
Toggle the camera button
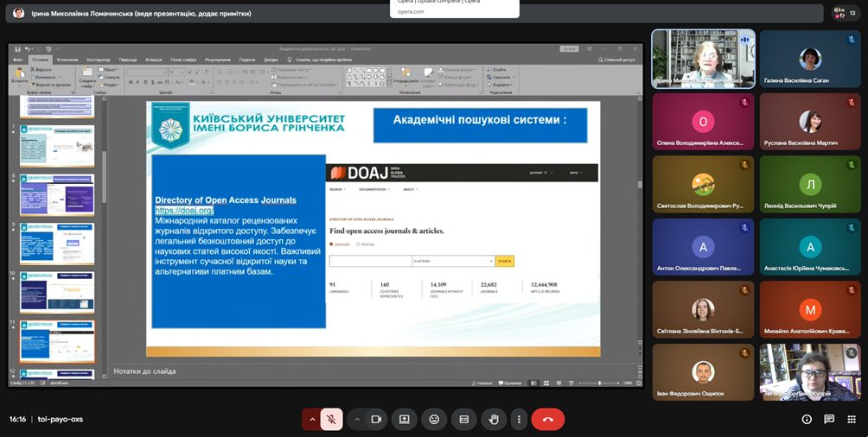(x=376, y=419)
